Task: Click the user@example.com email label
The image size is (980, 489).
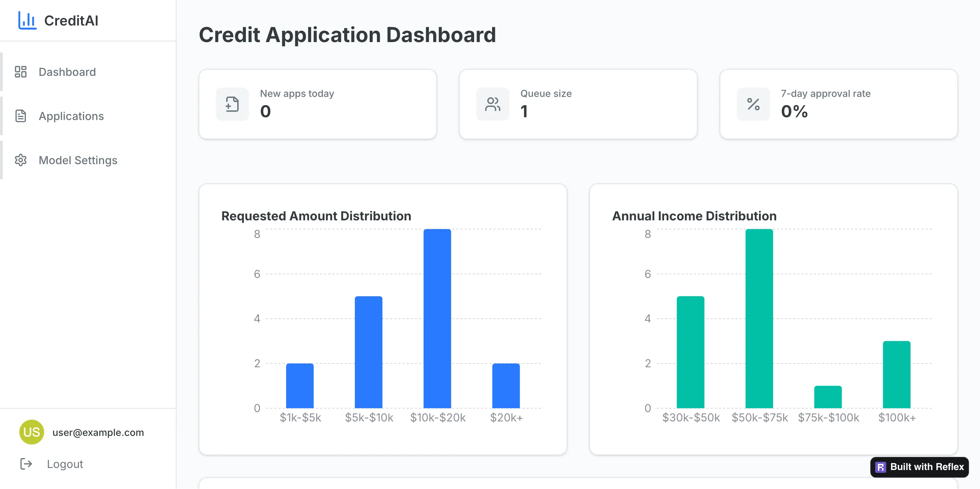Action: (x=98, y=432)
